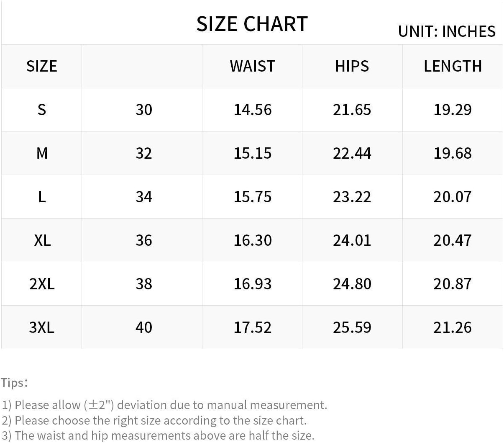Click the Tips heading text
Screen dimensions: 504x443
(14, 383)
